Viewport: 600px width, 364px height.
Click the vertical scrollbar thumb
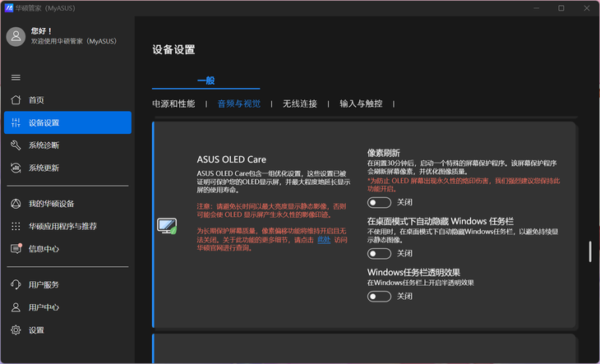point(590,251)
